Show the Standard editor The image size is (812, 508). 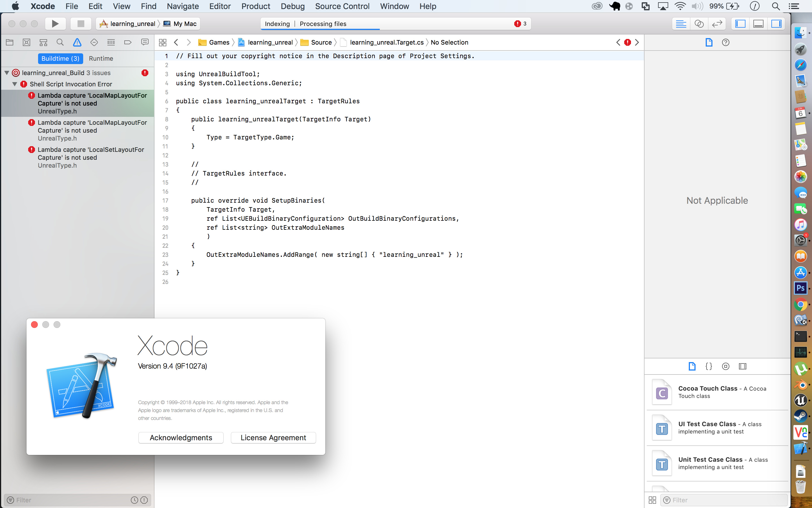(681, 23)
